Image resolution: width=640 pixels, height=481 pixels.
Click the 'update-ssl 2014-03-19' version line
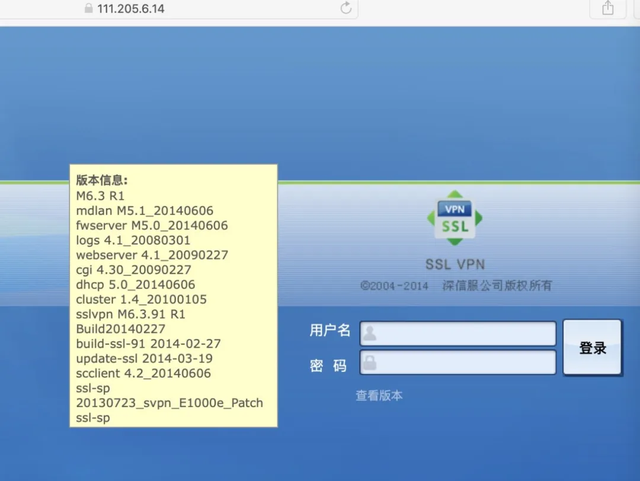point(144,358)
